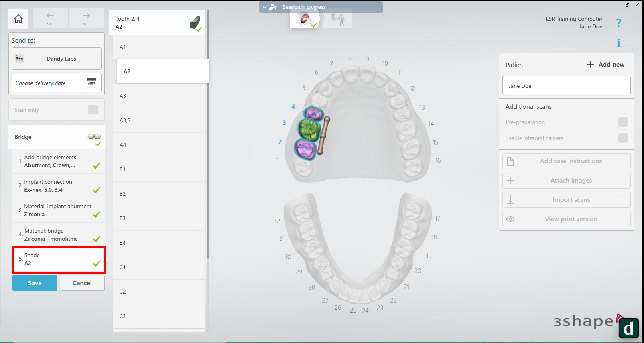Open the delivery date calendar icon
This screenshot has height=343, width=644.
click(91, 83)
